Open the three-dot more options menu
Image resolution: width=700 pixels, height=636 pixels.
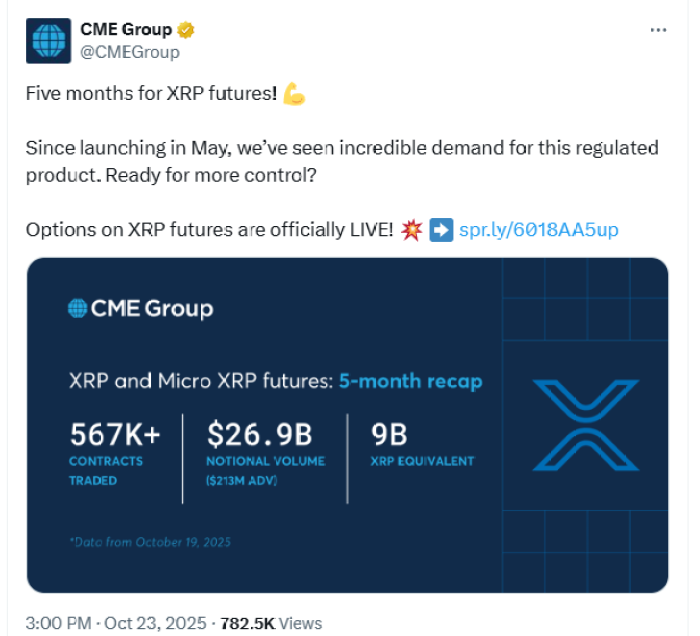657,30
